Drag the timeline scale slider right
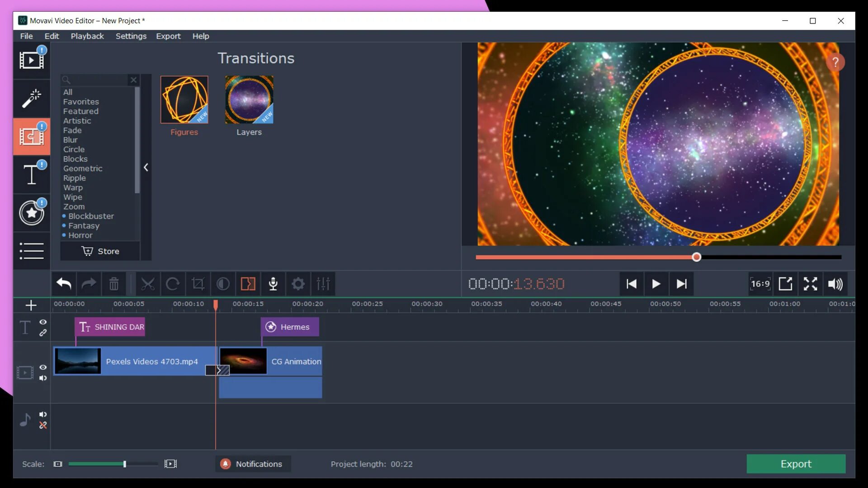The height and width of the screenshot is (488, 868). point(124,464)
